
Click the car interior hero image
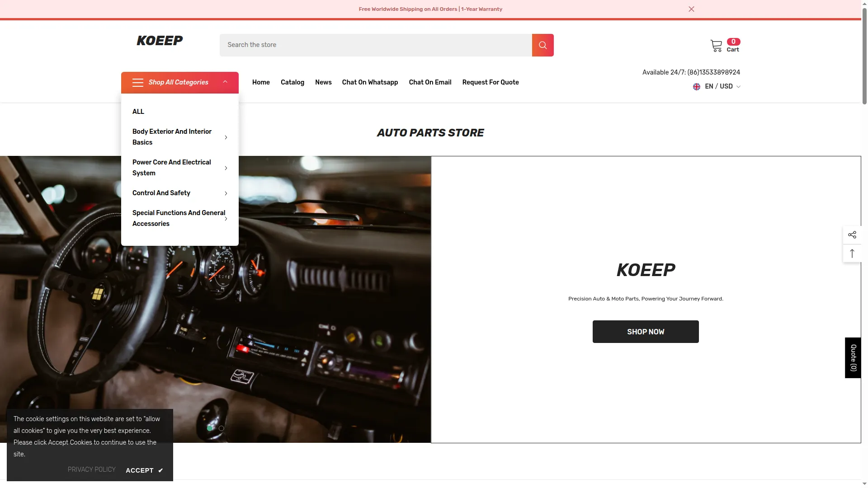[215, 299]
